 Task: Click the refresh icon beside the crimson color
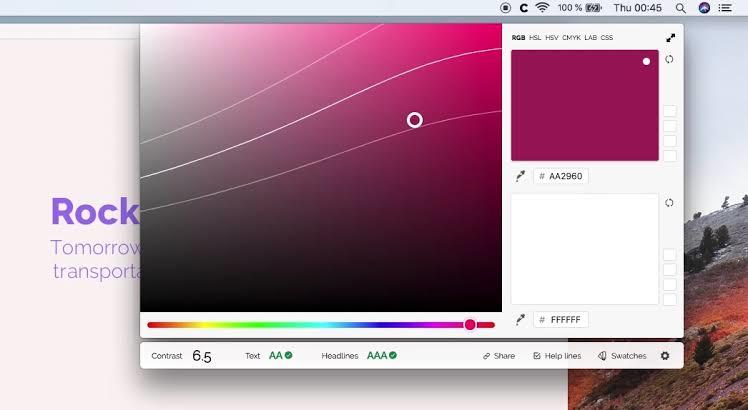click(669, 59)
